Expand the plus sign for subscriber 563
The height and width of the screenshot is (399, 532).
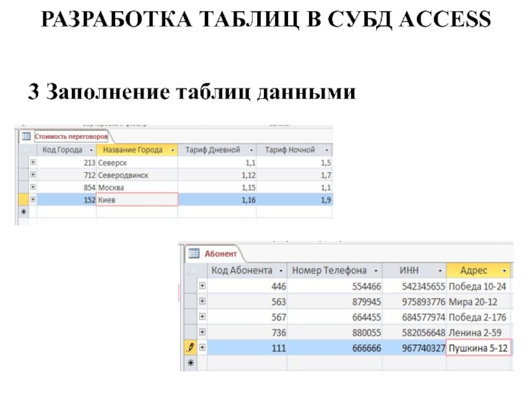tap(203, 301)
